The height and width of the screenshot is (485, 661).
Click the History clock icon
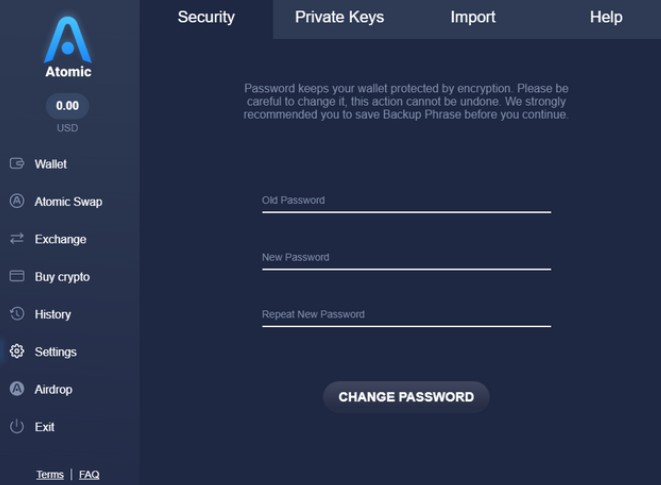(16, 314)
